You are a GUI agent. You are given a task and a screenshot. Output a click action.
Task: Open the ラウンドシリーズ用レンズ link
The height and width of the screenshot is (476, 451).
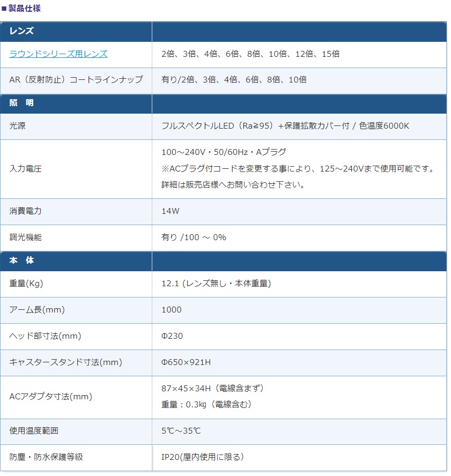tap(58, 54)
